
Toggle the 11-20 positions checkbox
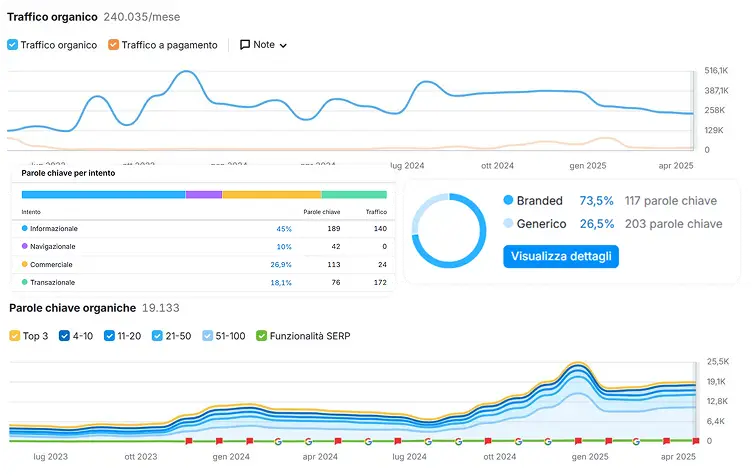109,336
